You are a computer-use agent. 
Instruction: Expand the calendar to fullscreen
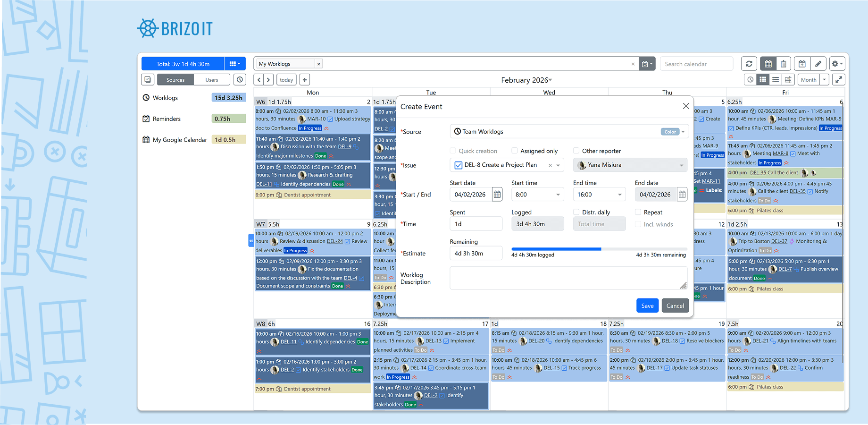(839, 80)
